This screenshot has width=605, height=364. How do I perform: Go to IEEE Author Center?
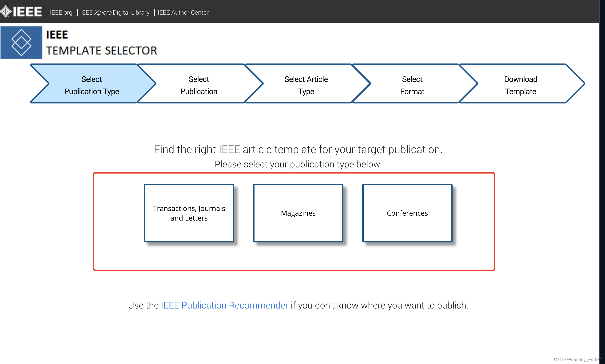point(183,12)
